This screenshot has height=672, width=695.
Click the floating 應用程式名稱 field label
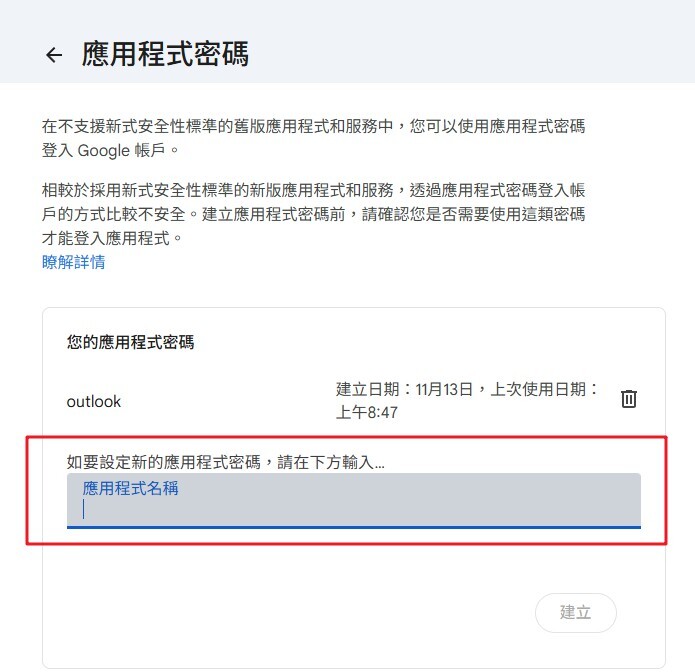(131, 489)
